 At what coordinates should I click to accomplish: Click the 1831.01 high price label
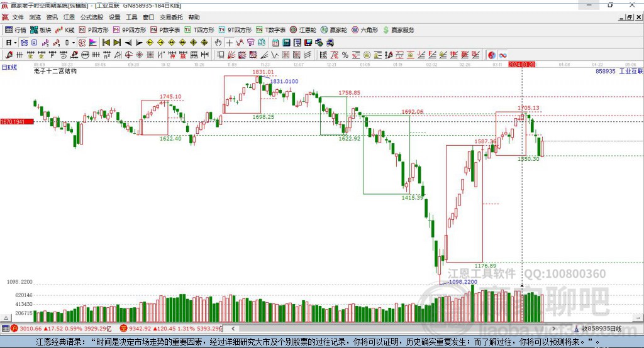tap(263, 72)
